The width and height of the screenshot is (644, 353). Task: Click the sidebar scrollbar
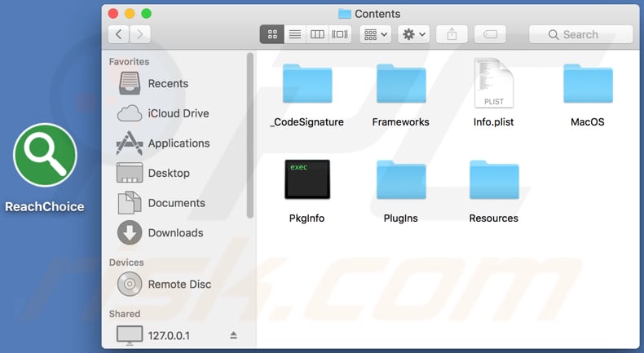250,135
